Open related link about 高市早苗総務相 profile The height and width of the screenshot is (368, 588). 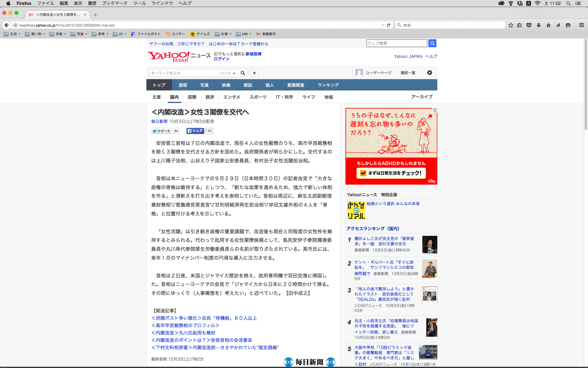click(x=185, y=325)
